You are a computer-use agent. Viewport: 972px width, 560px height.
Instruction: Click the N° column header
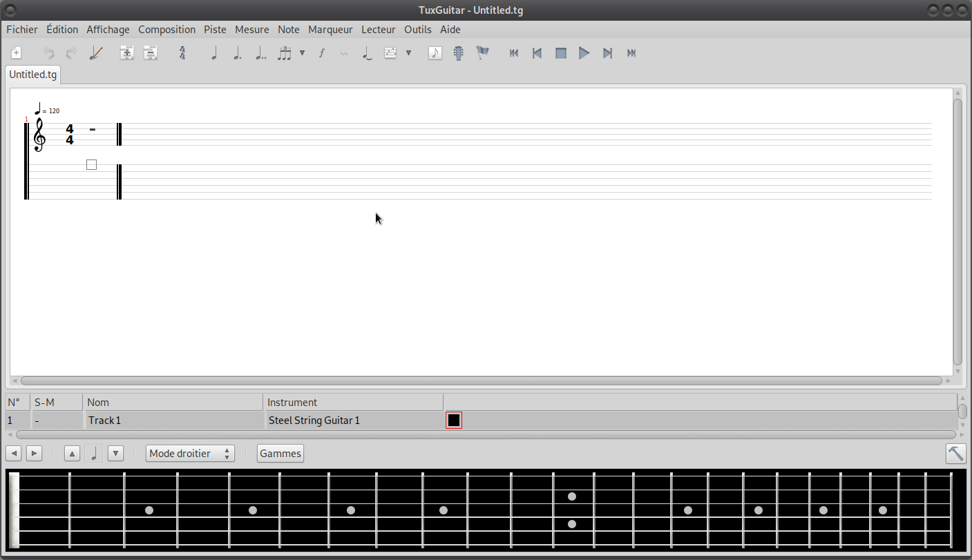coord(18,403)
